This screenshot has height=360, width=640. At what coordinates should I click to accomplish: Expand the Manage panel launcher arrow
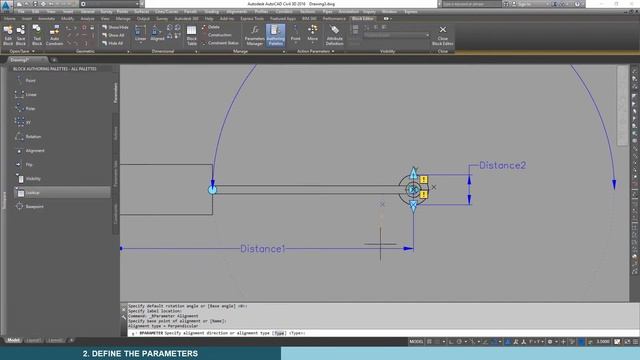(284, 51)
